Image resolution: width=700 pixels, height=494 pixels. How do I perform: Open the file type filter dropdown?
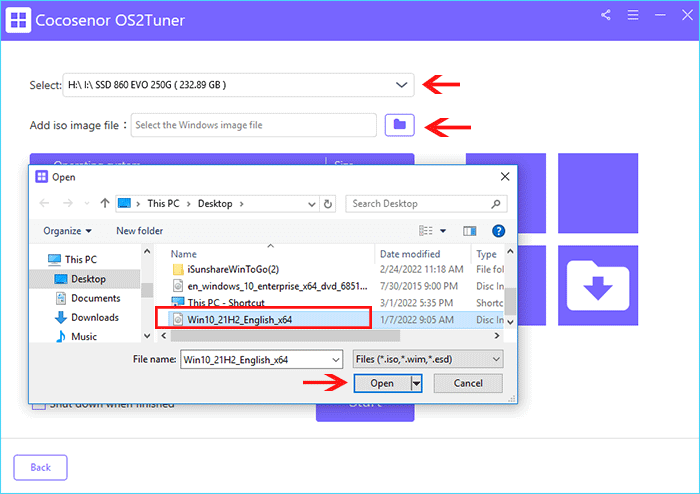496,359
